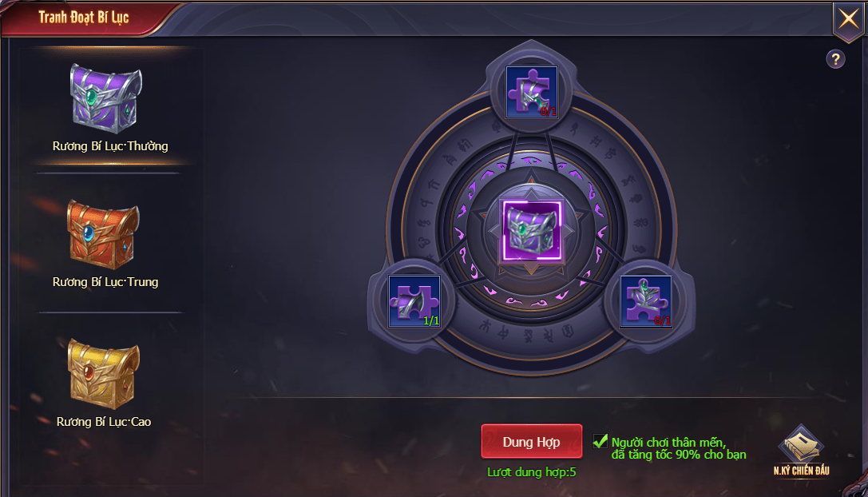The image size is (868, 497).
Task: Click the puzzle fragment showing 1/1
Action: (414, 301)
